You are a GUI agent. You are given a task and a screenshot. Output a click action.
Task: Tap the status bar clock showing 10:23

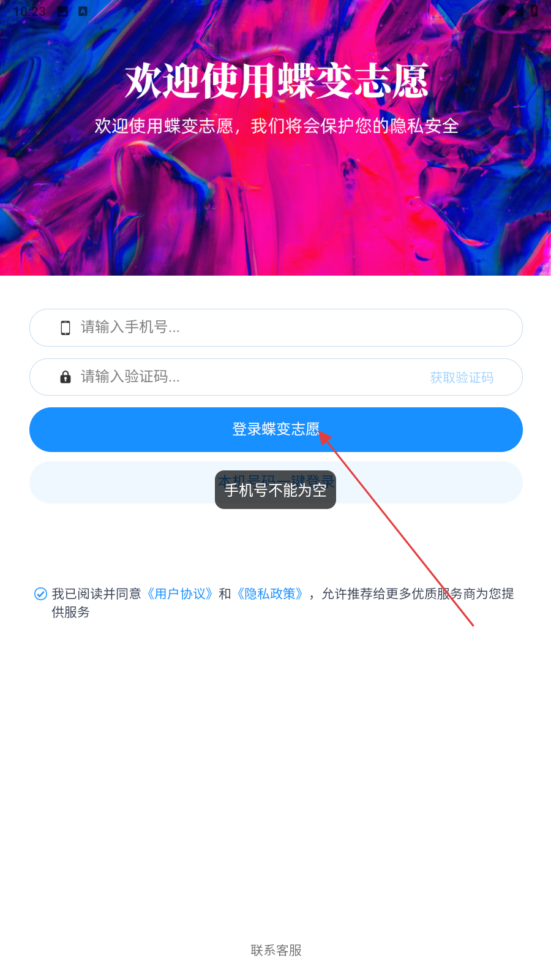(29, 11)
